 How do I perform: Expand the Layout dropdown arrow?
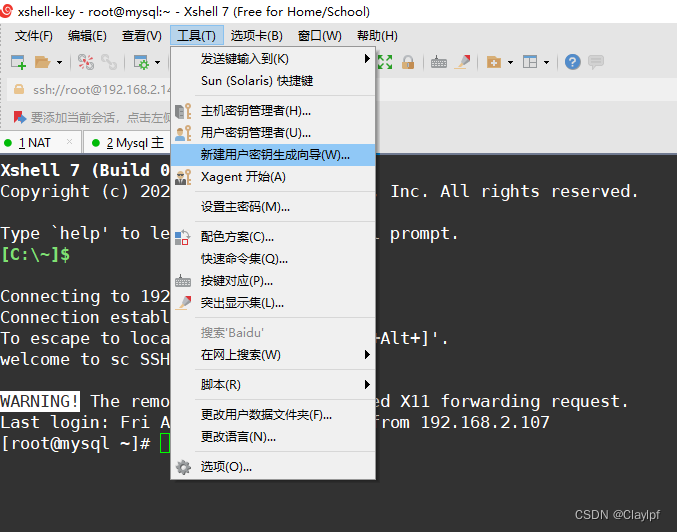pos(546,63)
